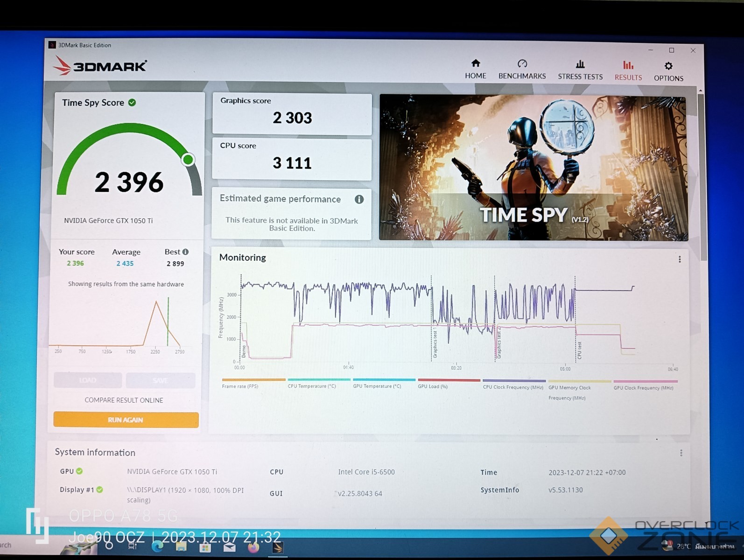Viewport: 744px width, 560px height.
Task: Click the RUN AGAIN button
Action: 126,420
